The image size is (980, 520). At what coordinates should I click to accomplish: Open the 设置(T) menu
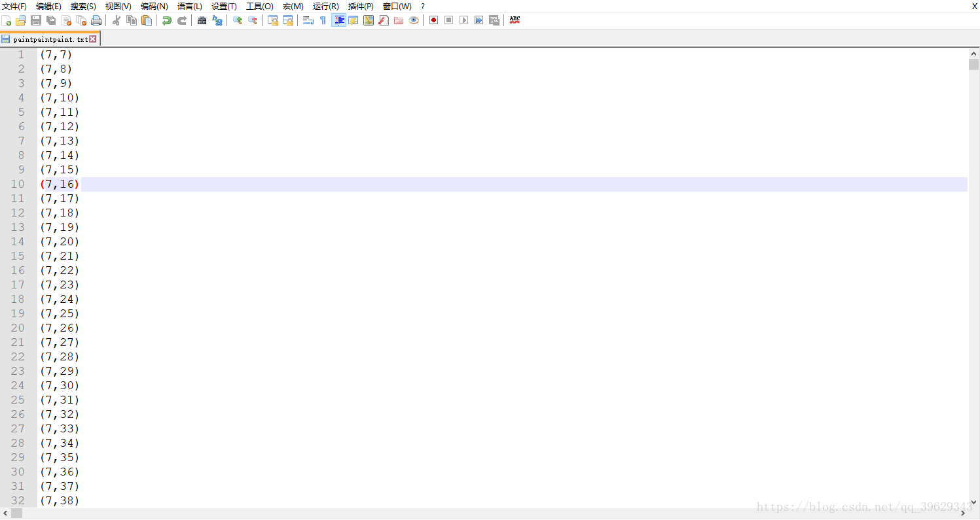point(224,6)
